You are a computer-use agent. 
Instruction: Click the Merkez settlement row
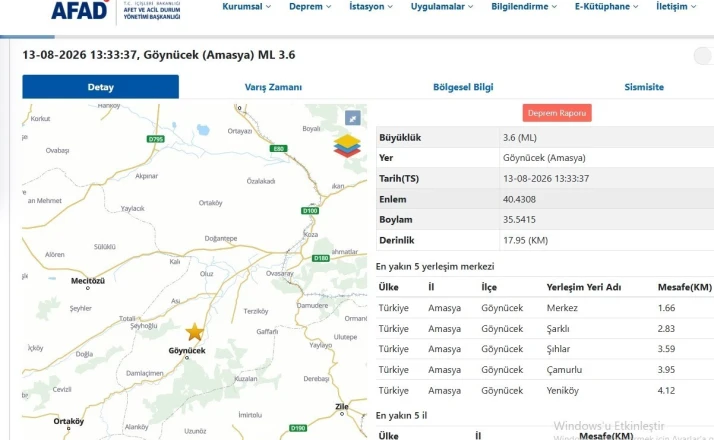click(x=545, y=308)
